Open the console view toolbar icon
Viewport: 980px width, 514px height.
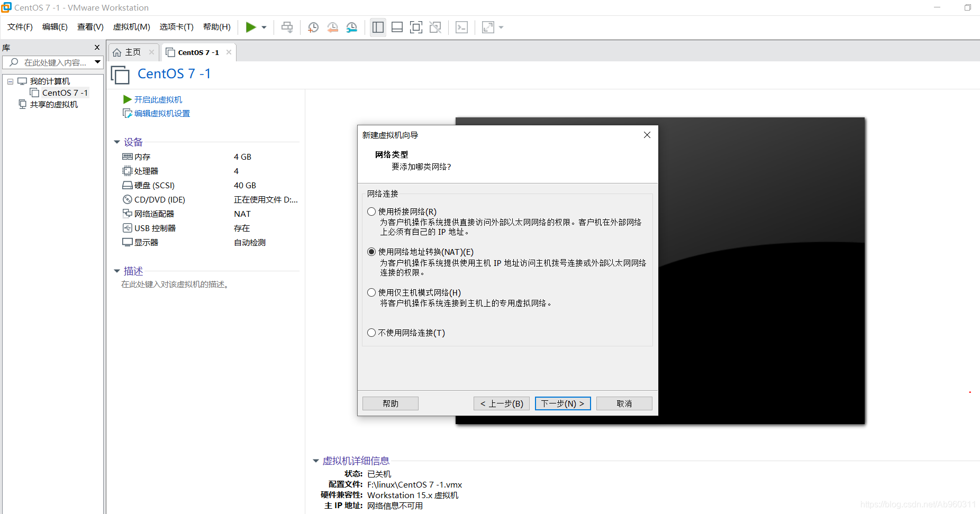(461, 27)
